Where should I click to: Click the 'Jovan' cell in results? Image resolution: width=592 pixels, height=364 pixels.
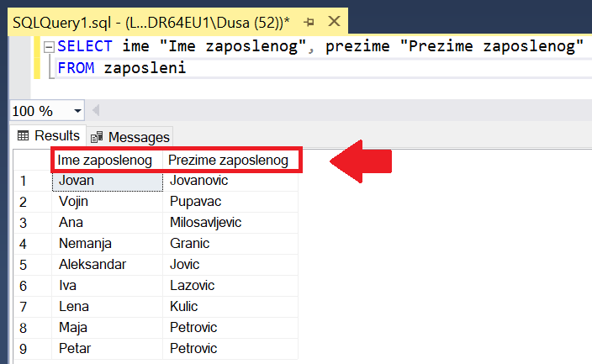point(108,181)
